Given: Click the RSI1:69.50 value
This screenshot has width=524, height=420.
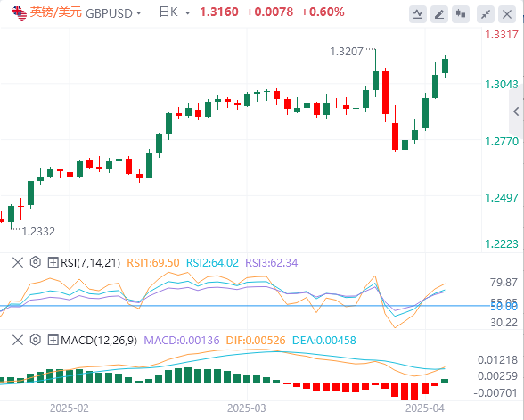Looking at the screenshot, I should (153, 263).
